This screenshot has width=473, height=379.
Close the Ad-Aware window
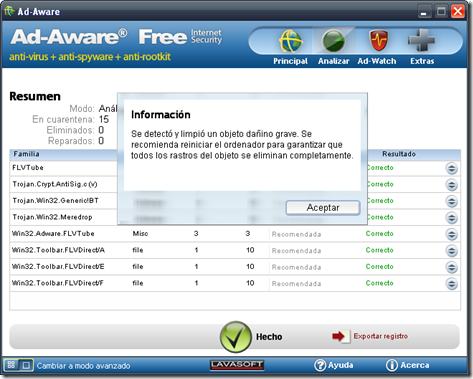point(458,12)
